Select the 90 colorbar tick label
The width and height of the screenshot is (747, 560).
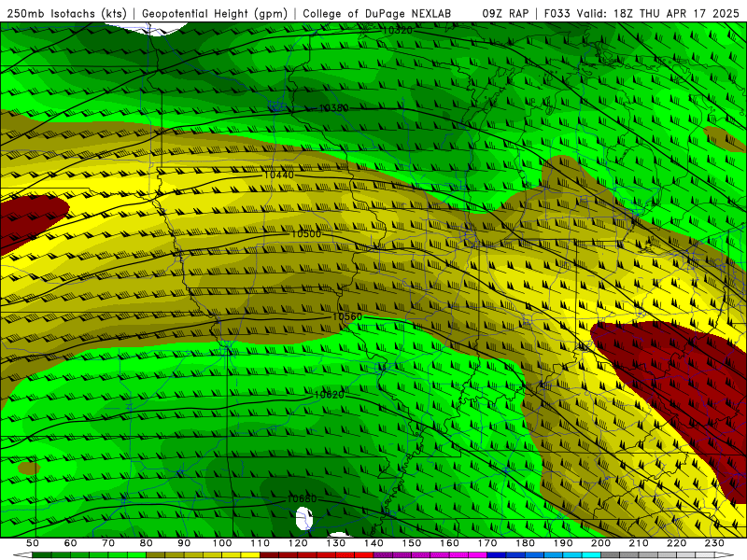(184, 543)
